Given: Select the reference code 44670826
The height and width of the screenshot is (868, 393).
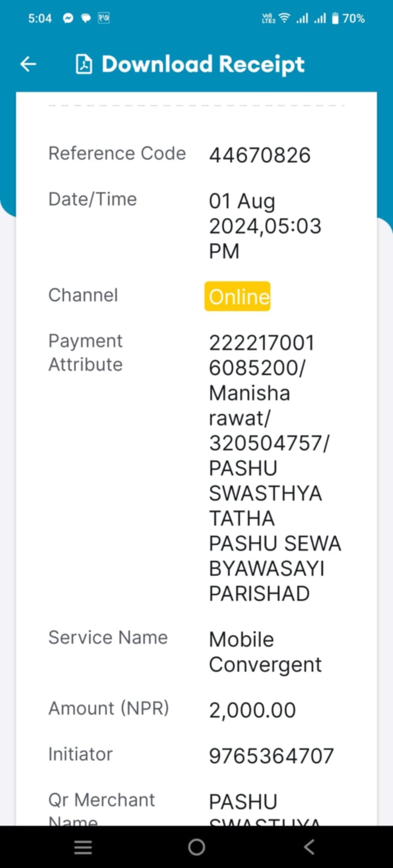Looking at the screenshot, I should pyautogui.click(x=260, y=155).
